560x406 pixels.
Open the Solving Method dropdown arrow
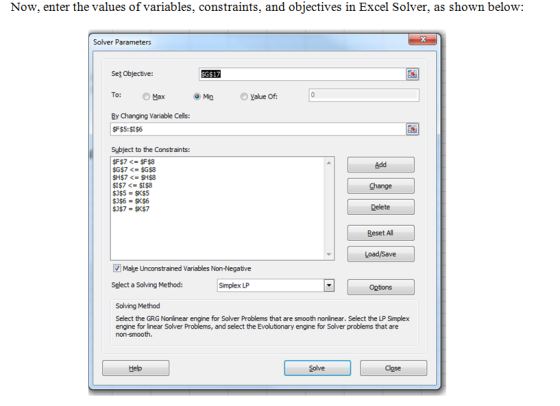pyautogui.click(x=329, y=285)
